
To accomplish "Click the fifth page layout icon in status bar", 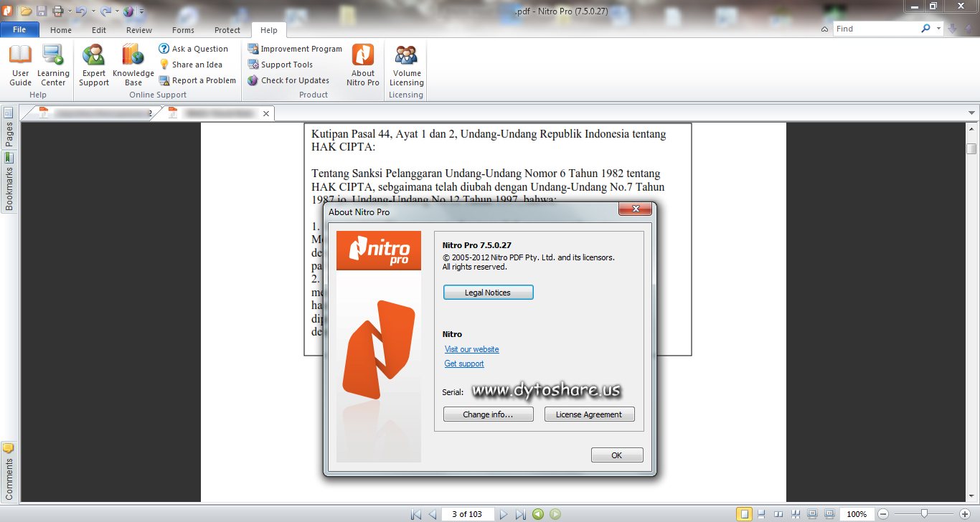I will 812,514.
